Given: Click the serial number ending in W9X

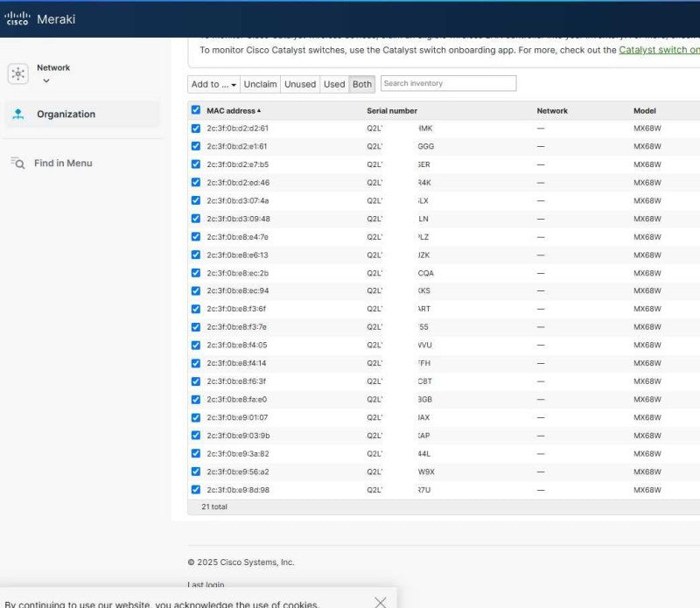Looking at the screenshot, I should [401, 472].
